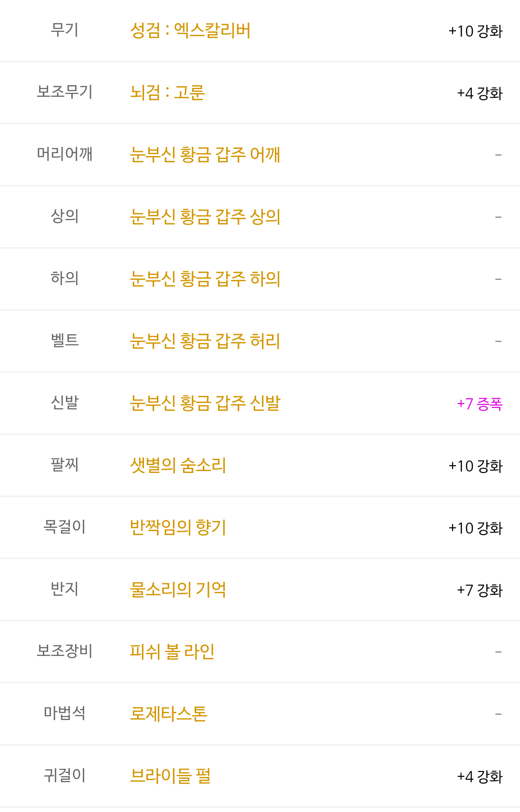520x812 pixels.
Task: Click the +7 강화 label for 반지
Action: point(480,590)
